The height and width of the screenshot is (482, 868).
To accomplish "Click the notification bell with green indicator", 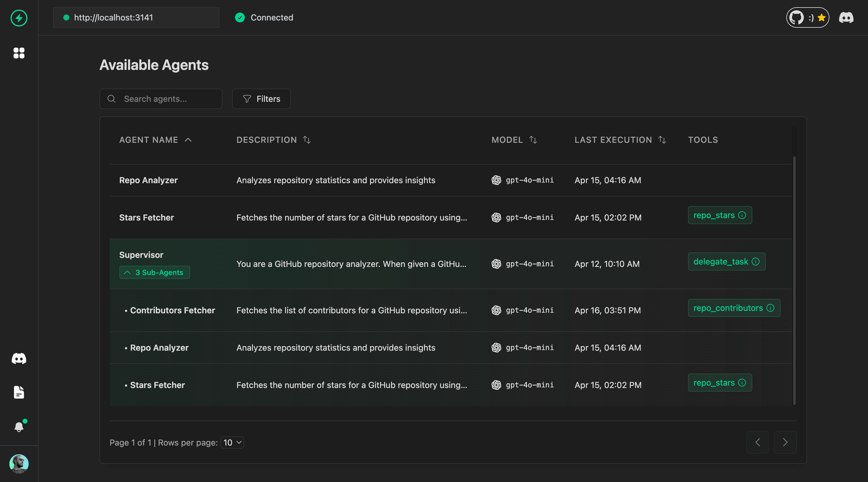I will click(x=19, y=427).
